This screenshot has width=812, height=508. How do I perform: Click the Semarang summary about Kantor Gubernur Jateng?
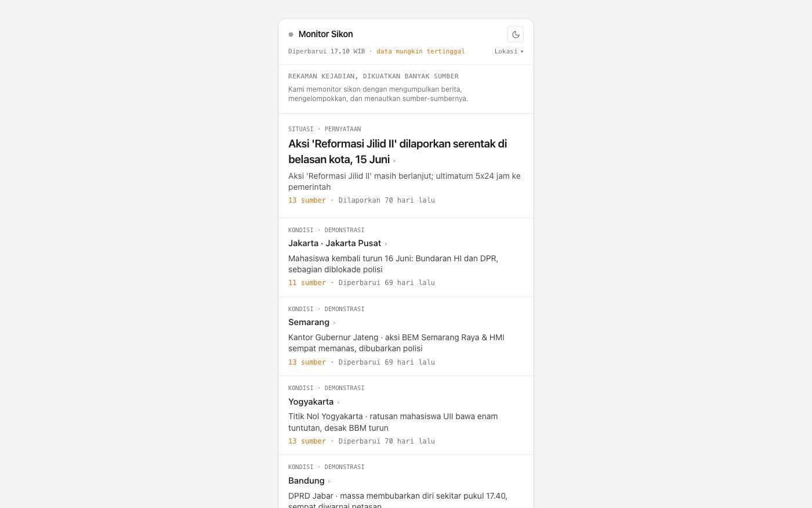pyautogui.click(x=396, y=343)
